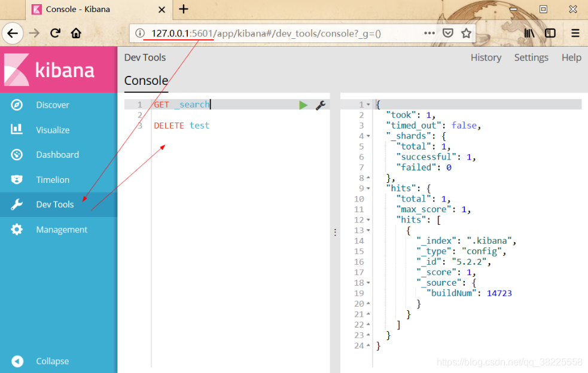
Task: Collapse the outer hits object at line 9
Action: (x=368, y=188)
